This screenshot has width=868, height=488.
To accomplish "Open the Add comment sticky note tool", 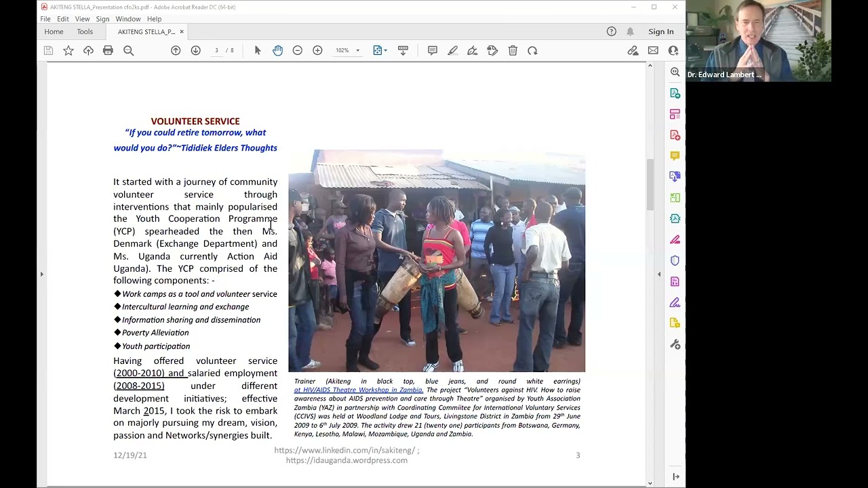I will coord(432,51).
